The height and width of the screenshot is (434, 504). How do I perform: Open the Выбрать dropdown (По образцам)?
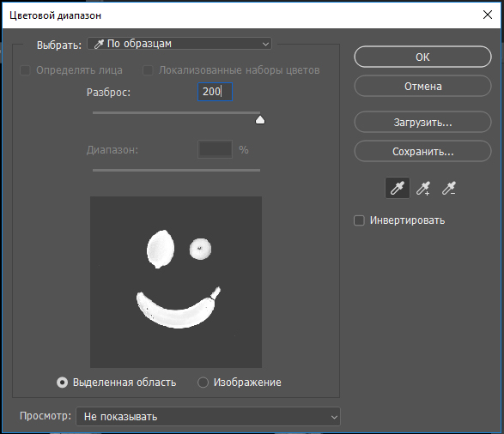[179, 44]
